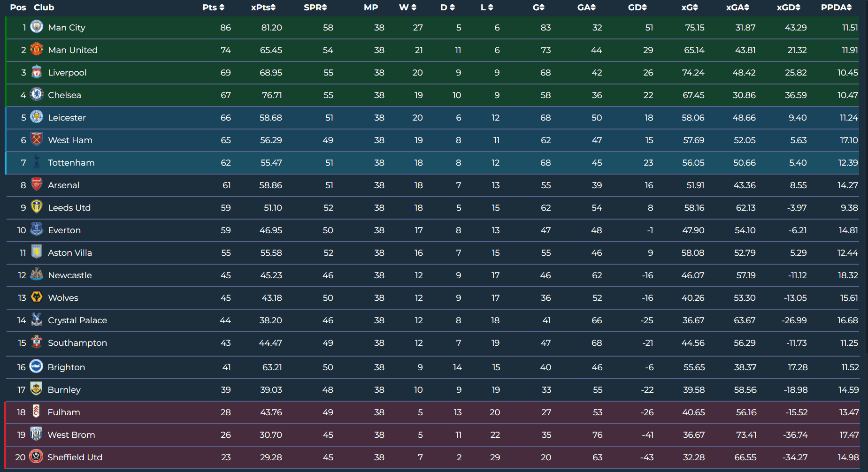Open the West Brom team link
868x472 pixels.
click(71, 435)
